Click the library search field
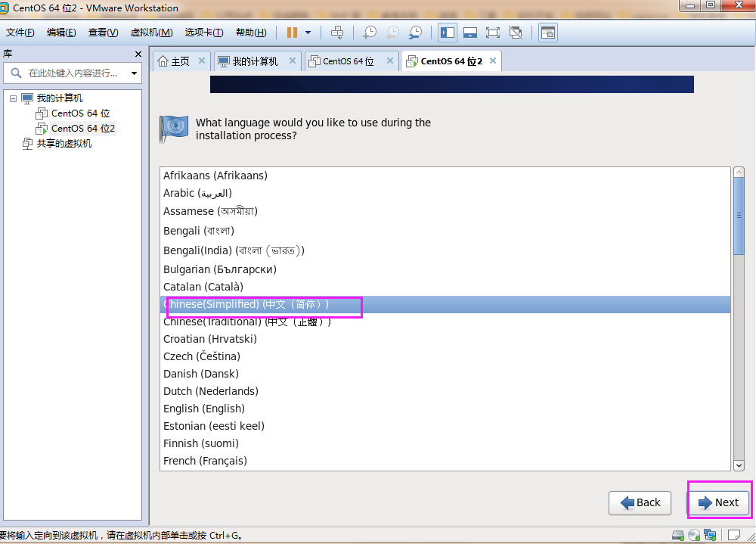 point(73,73)
